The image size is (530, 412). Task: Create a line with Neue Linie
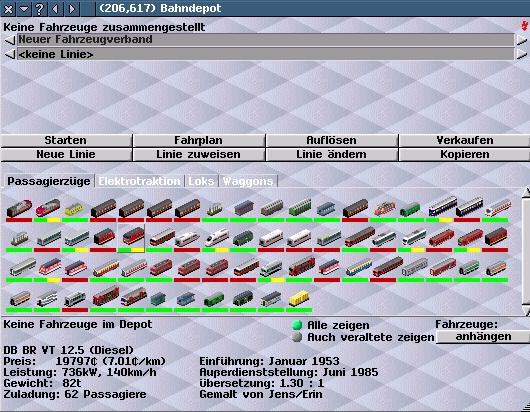click(x=66, y=154)
